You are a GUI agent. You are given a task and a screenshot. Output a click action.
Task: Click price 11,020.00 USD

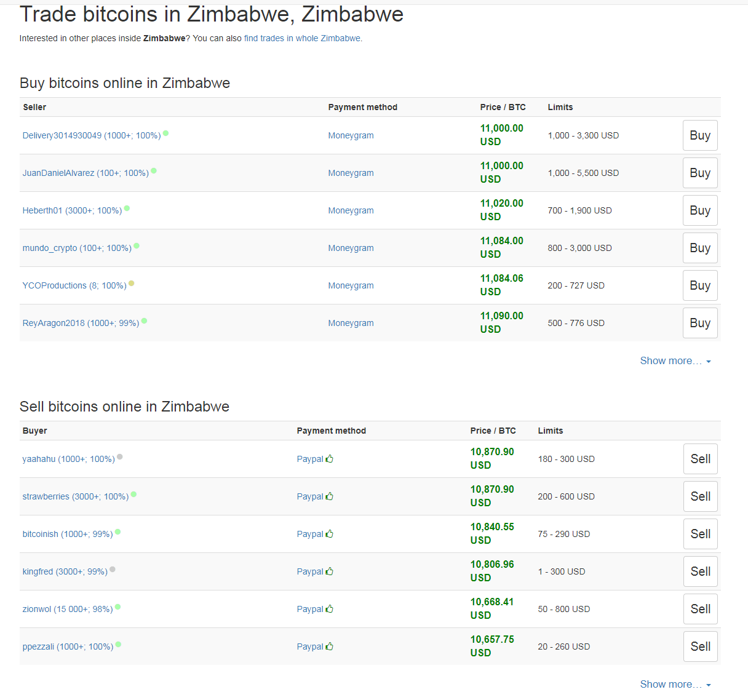pyautogui.click(x=502, y=210)
